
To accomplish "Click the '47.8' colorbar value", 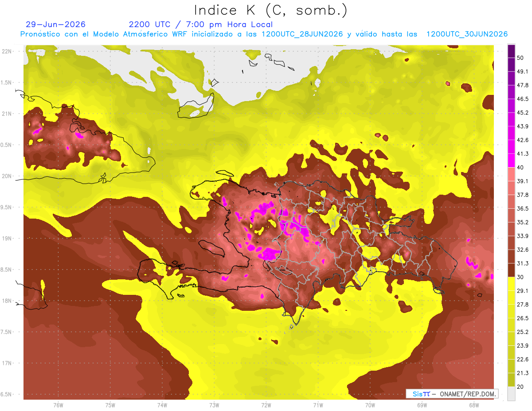I will pos(523,85).
